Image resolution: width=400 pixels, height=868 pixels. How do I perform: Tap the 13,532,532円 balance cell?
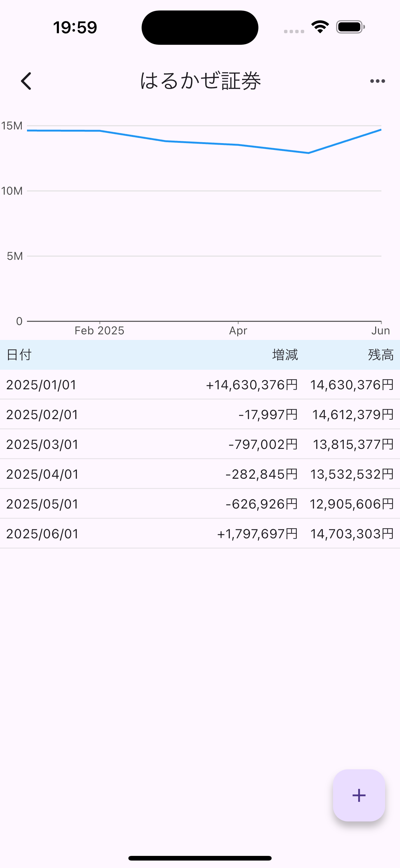click(x=352, y=474)
